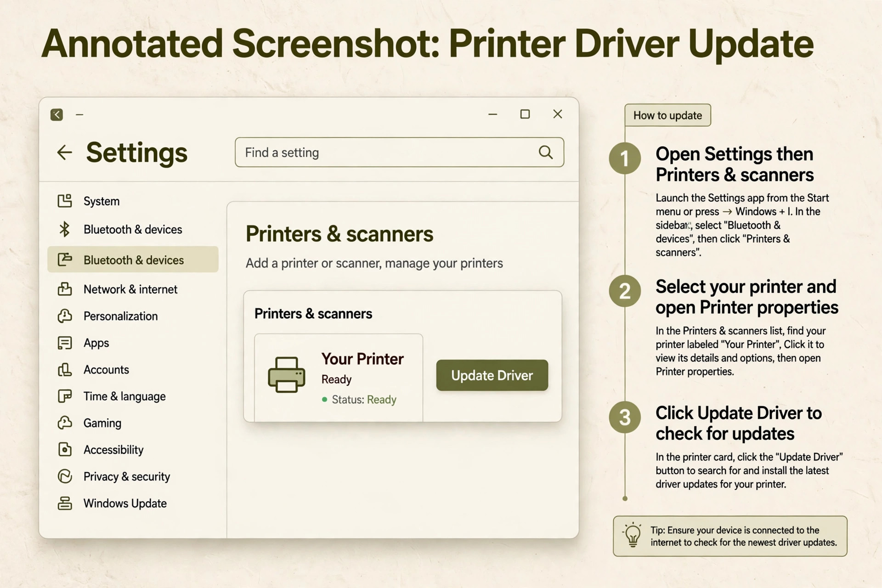Click the 'Open Settings then Printers & scanners' heading
This screenshot has width=882, height=588.
(x=735, y=164)
